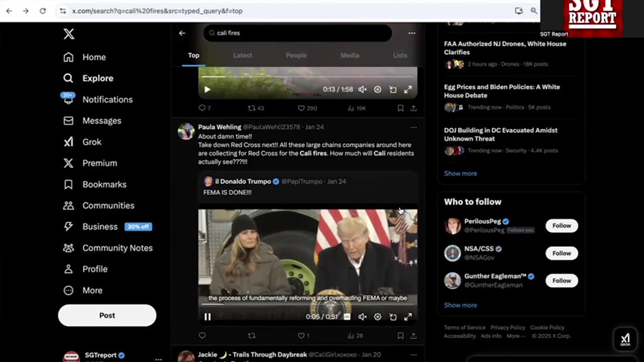Share Paula Wehling's post
This screenshot has height=362, width=644.
pyautogui.click(x=414, y=335)
